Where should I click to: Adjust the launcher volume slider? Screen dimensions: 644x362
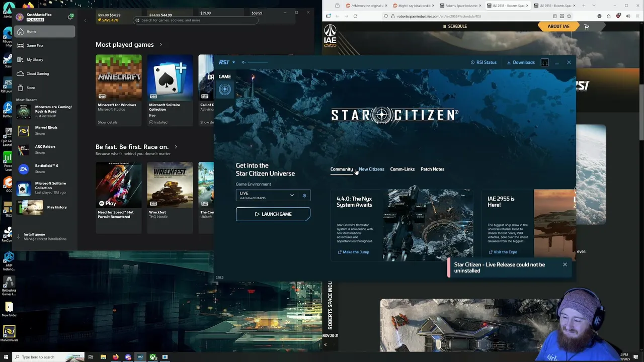pyautogui.click(x=258, y=62)
